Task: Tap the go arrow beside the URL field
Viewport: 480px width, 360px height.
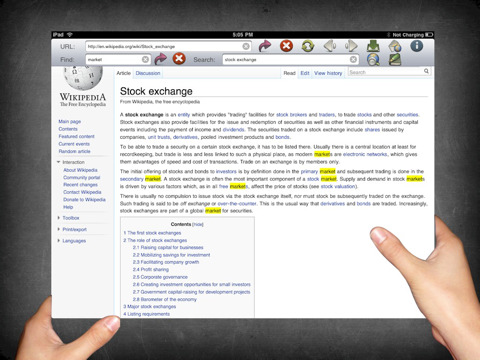Action: click(x=265, y=46)
